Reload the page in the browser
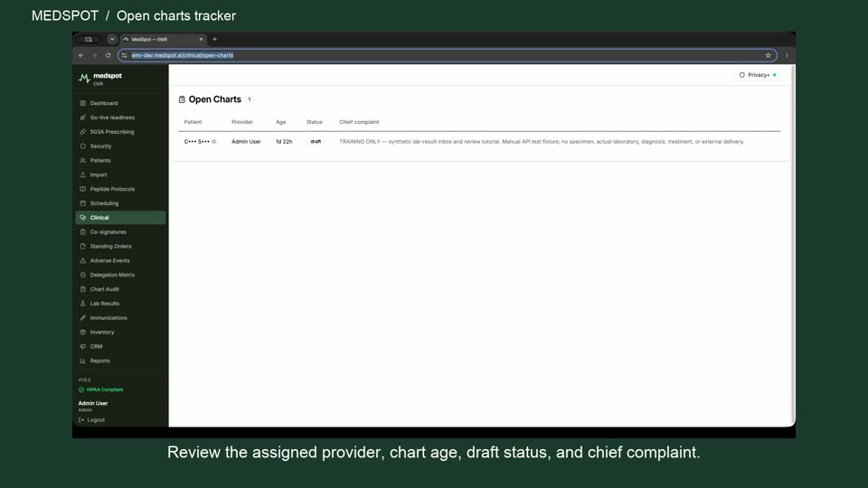The width and height of the screenshot is (868, 488). (x=108, y=55)
